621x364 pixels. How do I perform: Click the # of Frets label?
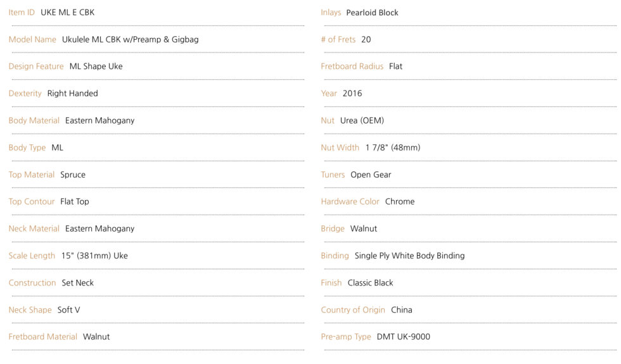[338, 39]
